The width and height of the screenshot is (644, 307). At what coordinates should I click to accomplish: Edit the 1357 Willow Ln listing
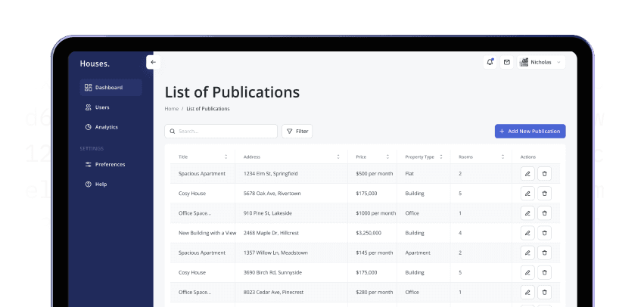[527, 253]
